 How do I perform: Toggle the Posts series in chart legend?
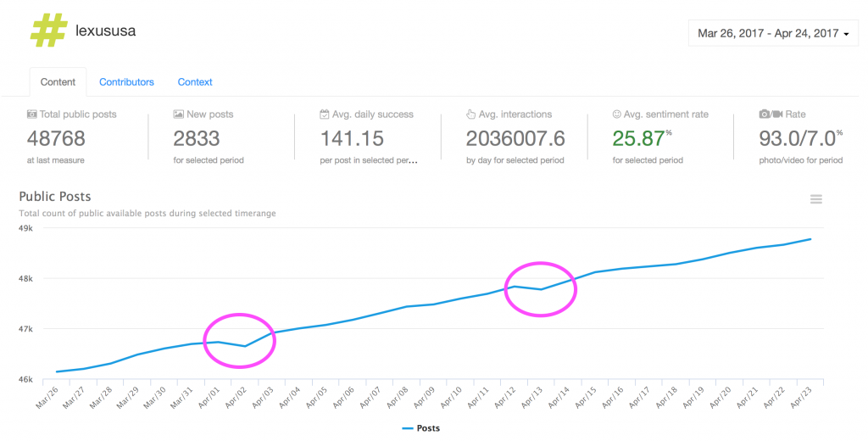[420, 428]
